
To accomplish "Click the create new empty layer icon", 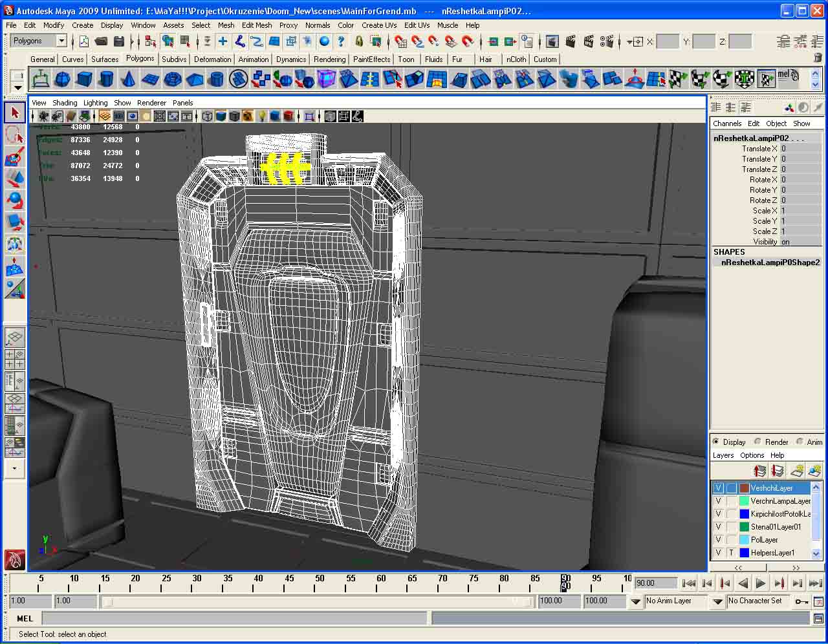I will (798, 471).
